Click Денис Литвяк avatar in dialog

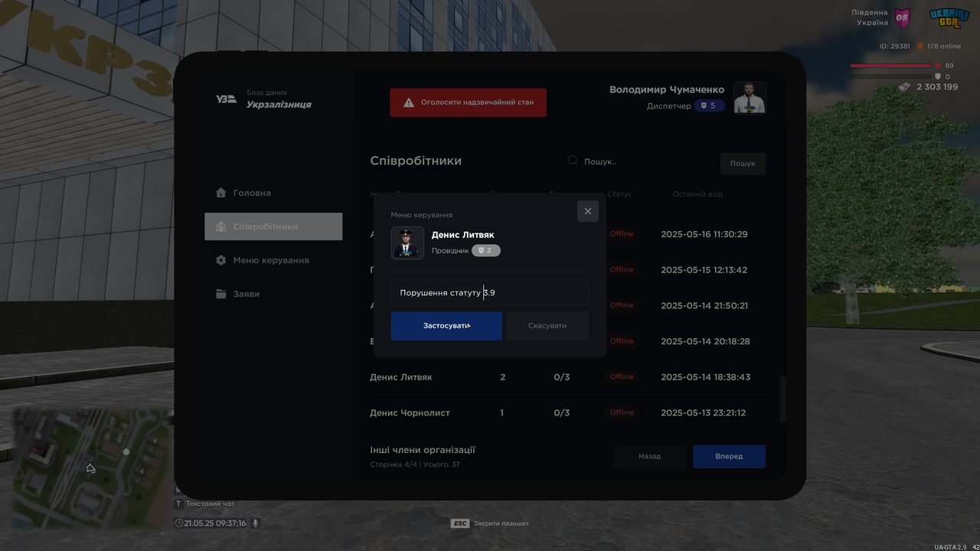[x=407, y=243]
